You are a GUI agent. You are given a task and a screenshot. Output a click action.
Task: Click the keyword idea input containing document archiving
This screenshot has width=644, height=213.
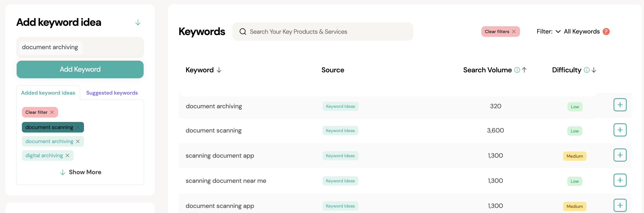[80, 47]
